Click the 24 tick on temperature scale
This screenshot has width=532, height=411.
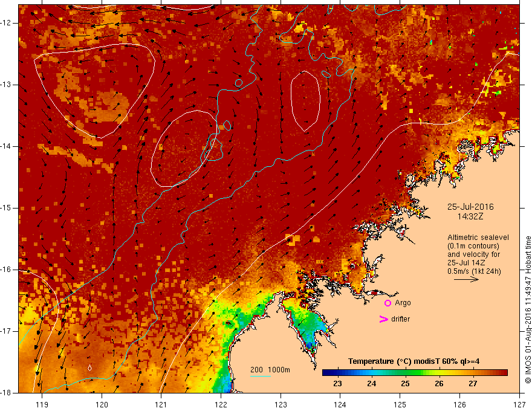[372, 384]
